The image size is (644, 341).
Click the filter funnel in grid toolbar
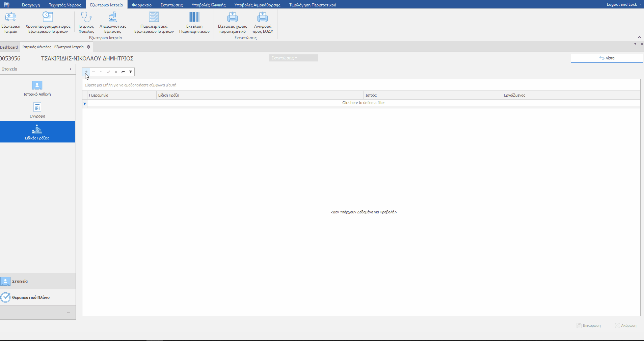click(x=131, y=72)
